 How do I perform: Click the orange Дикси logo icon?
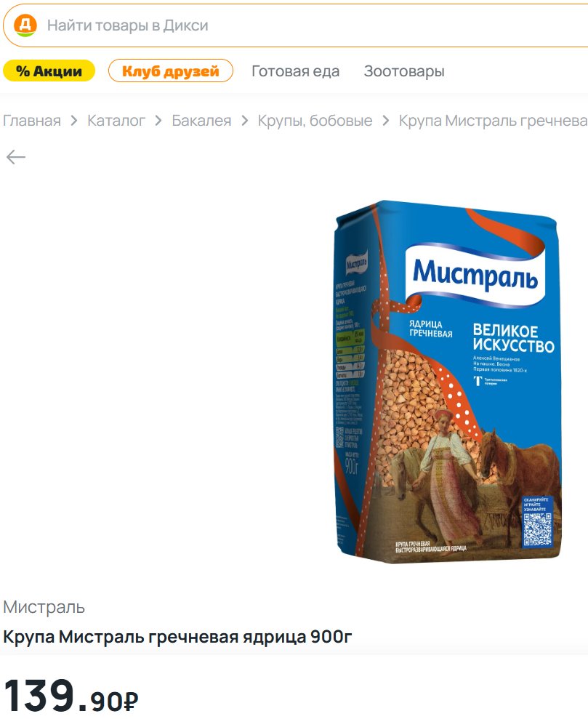click(25, 25)
